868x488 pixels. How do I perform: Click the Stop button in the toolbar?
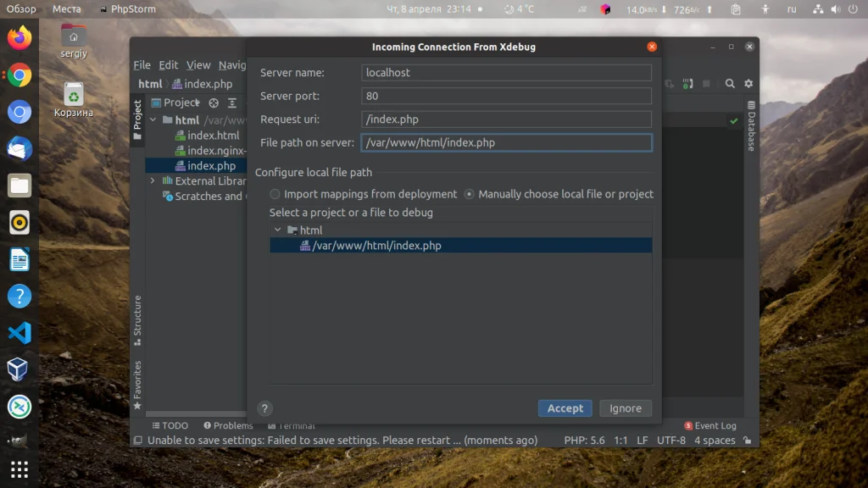pos(706,83)
